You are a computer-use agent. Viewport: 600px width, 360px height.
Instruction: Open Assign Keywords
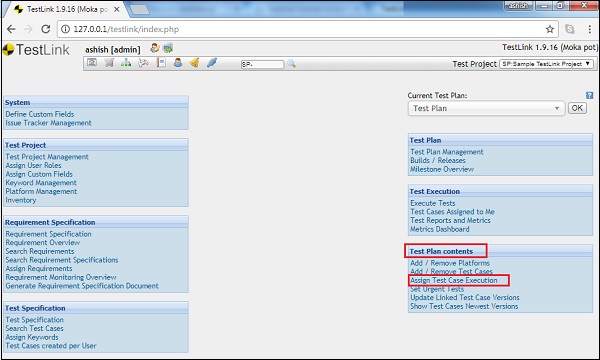point(32,337)
